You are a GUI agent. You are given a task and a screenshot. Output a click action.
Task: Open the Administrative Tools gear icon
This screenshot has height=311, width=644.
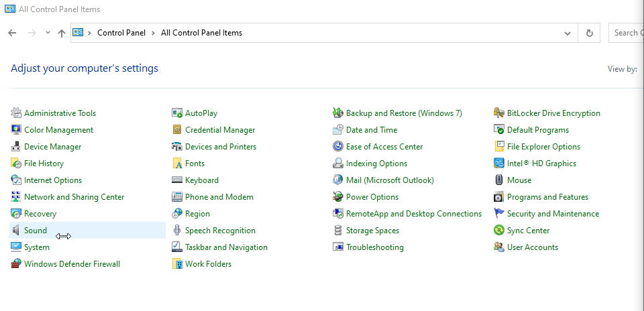pyautogui.click(x=15, y=113)
